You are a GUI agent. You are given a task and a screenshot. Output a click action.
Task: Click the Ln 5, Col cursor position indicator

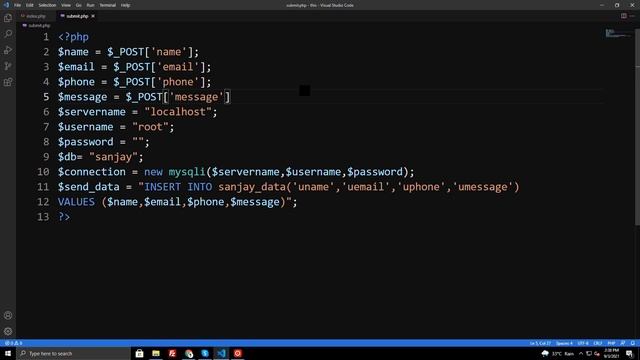[540, 343]
